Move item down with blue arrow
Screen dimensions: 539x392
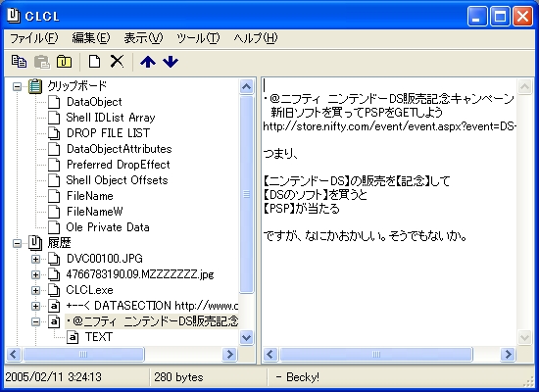[171, 62]
